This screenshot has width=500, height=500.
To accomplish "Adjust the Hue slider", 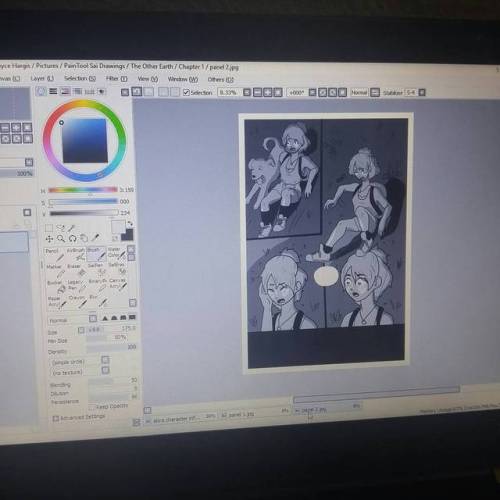I will click(83, 190).
